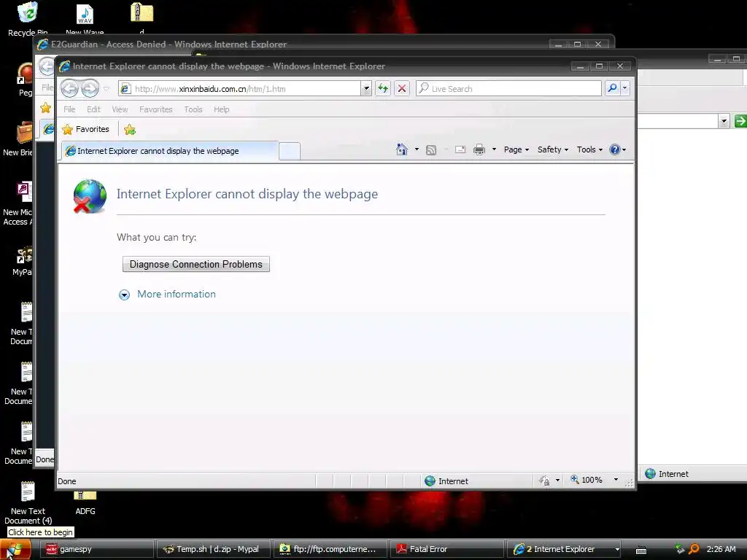Open the Help menu
This screenshot has height=560, width=747.
click(x=221, y=109)
